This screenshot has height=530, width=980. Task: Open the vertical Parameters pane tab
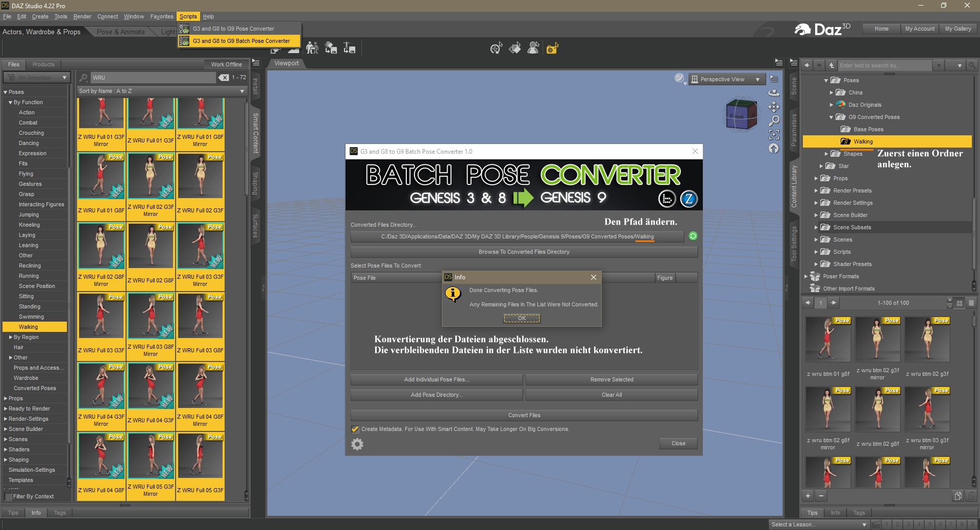pyautogui.click(x=794, y=131)
